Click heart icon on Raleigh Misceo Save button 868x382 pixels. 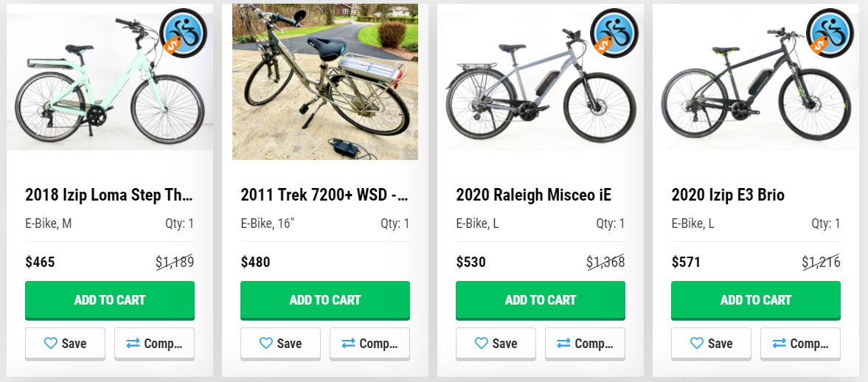click(x=482, y=344)
